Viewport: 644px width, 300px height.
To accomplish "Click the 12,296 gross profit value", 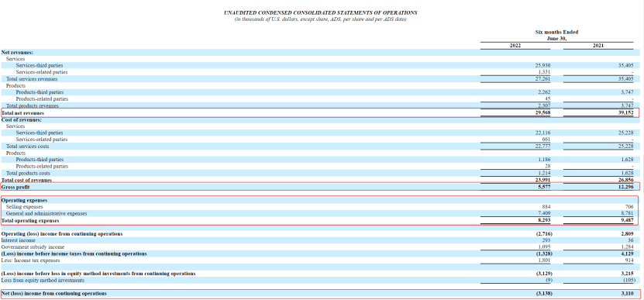I will coord(626,187).
